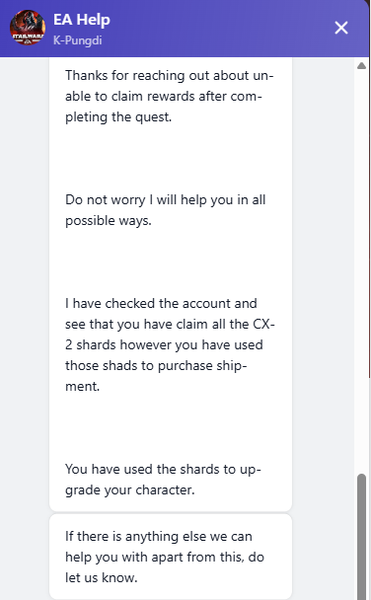371x600 pixels.
Task: Click the "You have used the shards" line
Action: pos(163,469)
